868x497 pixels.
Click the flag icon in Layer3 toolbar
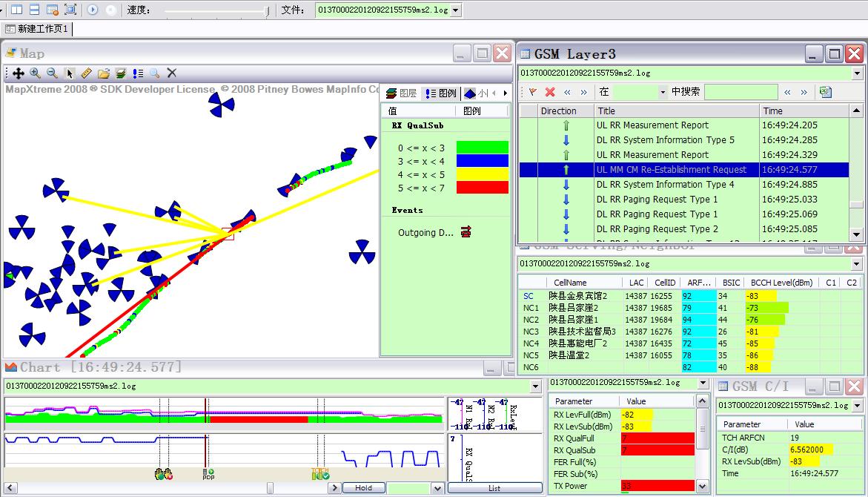click(x=532, y=92)
